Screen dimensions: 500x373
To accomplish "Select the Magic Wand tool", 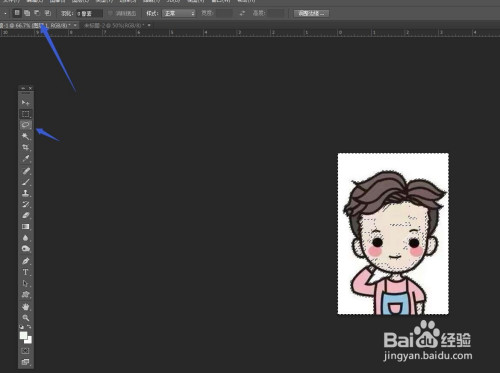I will point(25,136).
